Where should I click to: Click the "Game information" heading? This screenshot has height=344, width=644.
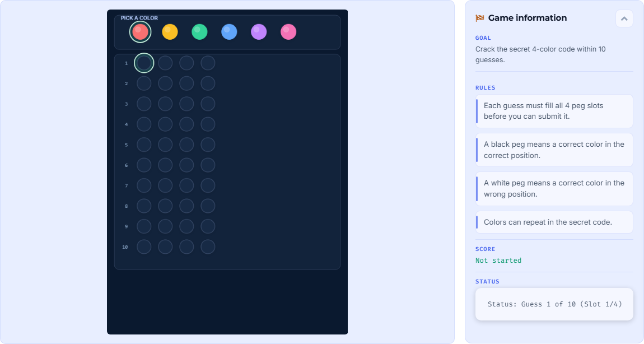(x=528, y=18)
